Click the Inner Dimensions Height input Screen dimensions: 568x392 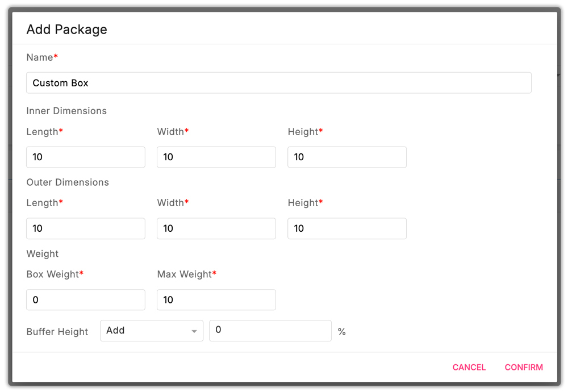pyautogui.click(x=346, y=157)
